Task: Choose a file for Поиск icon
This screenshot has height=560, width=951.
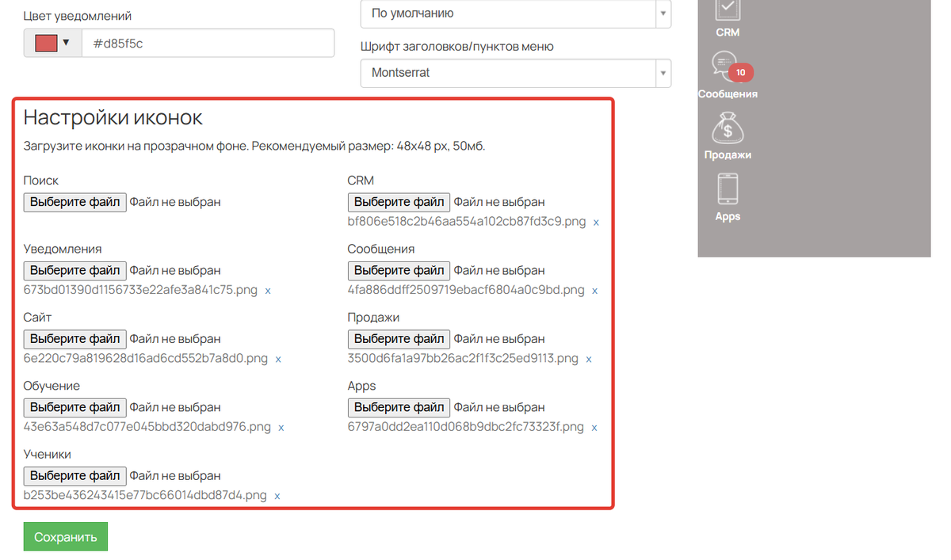Action: (75, 202)
